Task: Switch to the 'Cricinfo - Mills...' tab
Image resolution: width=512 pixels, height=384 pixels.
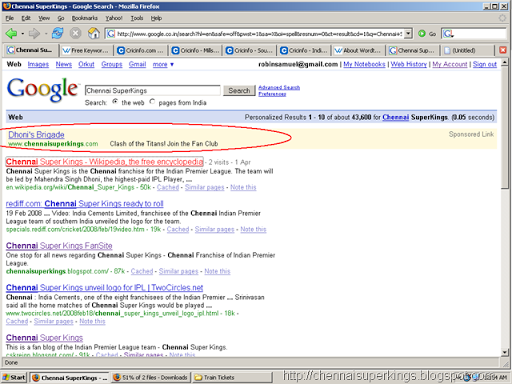Action: pyautogui.click(x=195, y=50)
